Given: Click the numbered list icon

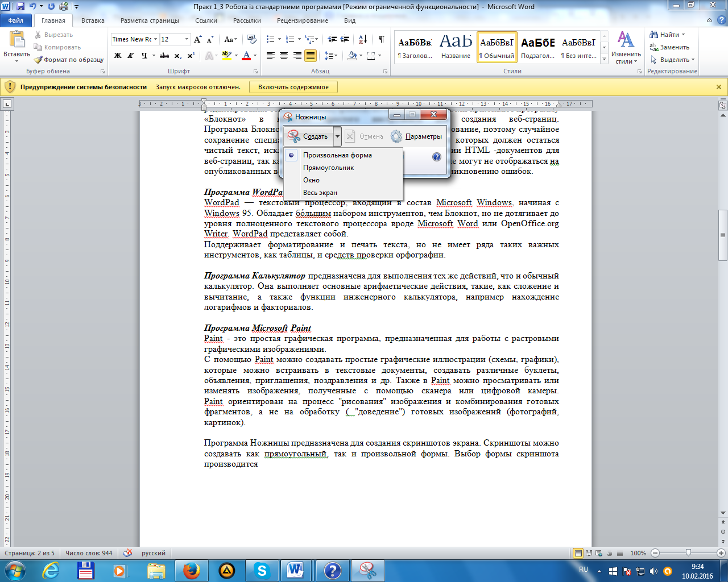Looking at the screenshot, I should [x=290, y=39].
